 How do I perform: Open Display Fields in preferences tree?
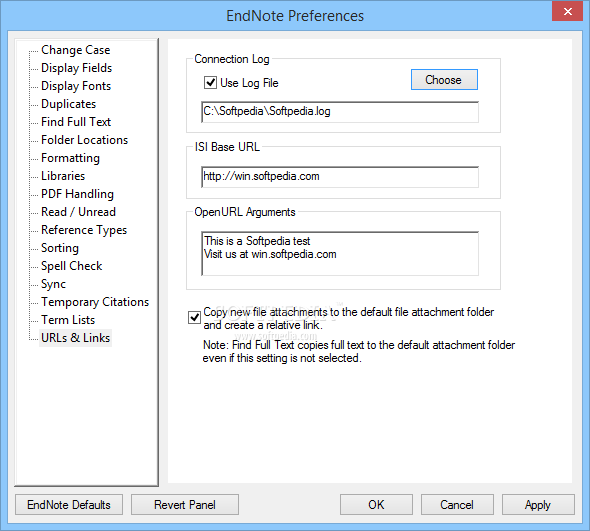coord(76,68)
